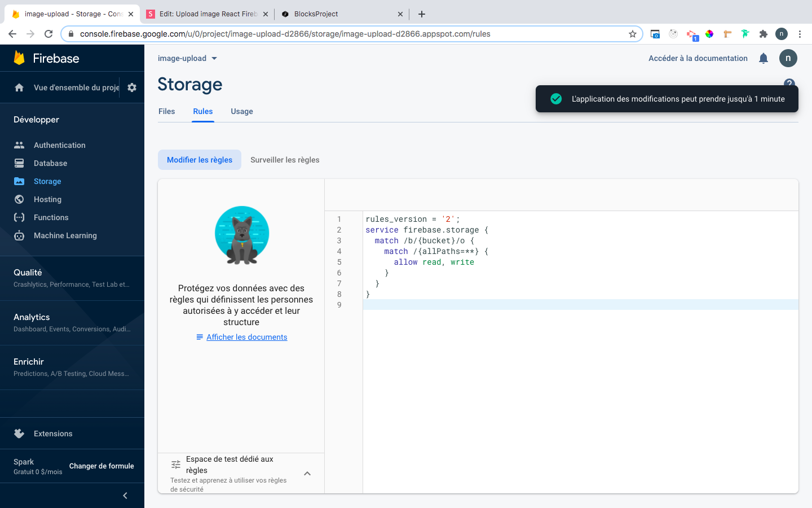Click the Storage folder icon
This screenshot has height=508, width=812.
(19, 181)
